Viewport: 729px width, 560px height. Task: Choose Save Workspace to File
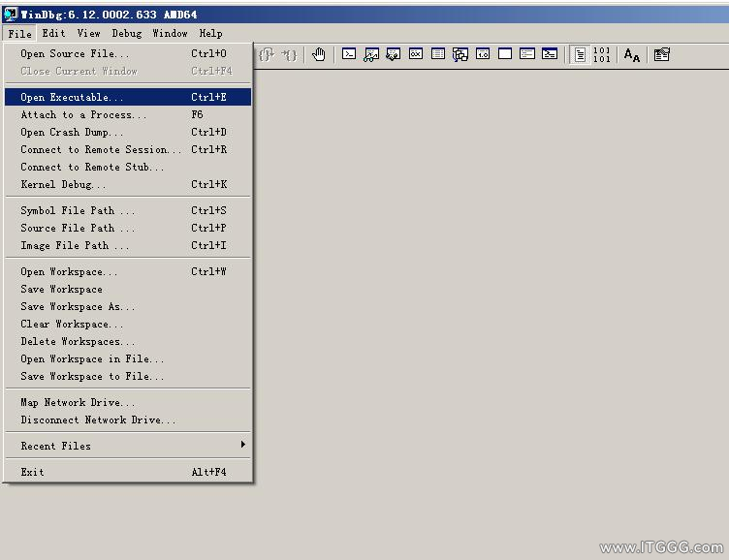[128, 376]
